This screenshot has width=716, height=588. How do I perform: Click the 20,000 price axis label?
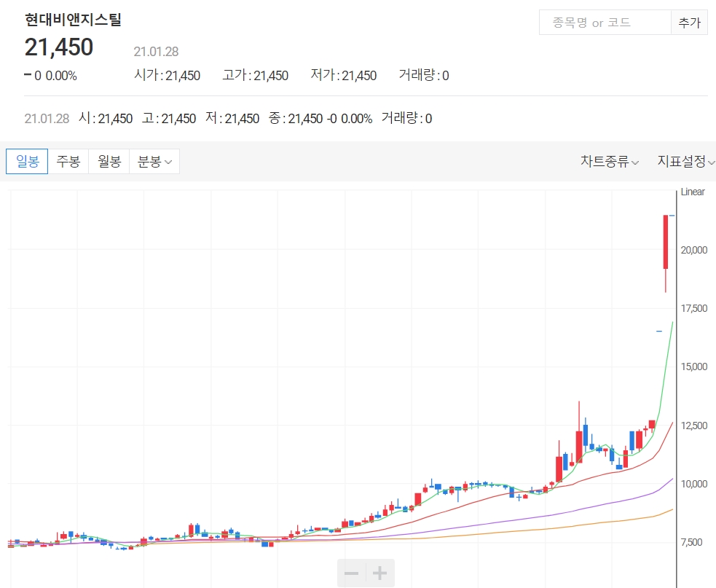pos(693,250)
